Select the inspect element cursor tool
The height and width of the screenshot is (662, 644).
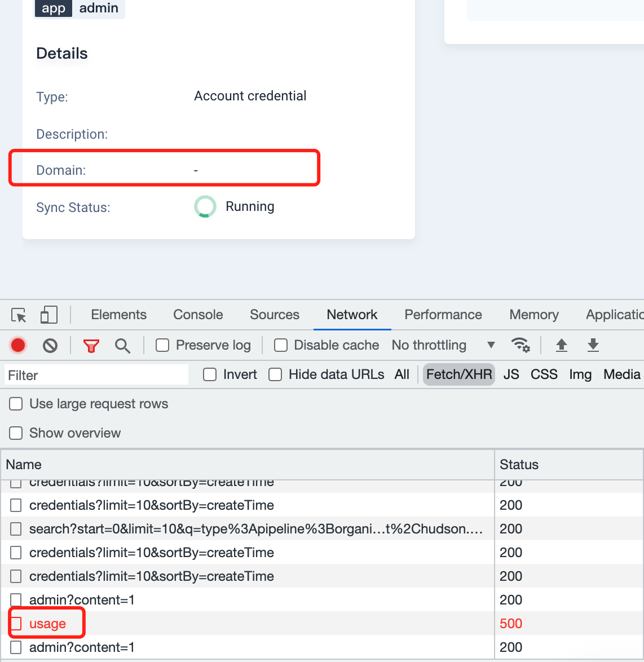pyautogui.click(x=18, y=315)
